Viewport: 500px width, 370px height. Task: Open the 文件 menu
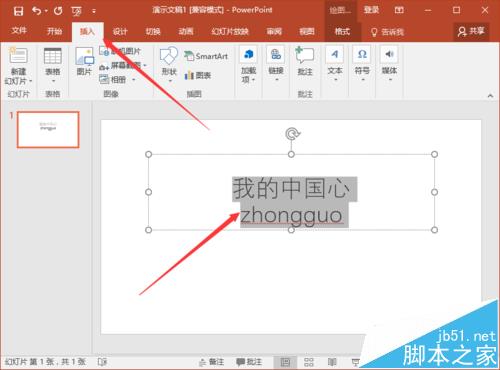(19, 31)
